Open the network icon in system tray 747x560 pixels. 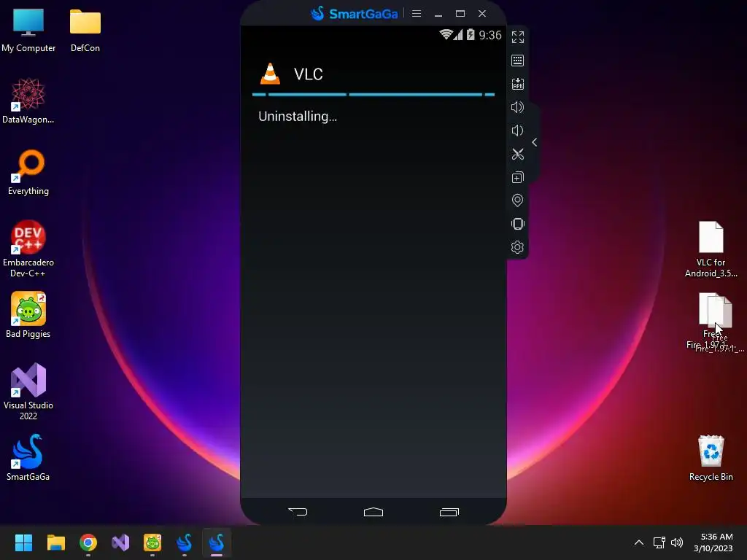[659, 542]
